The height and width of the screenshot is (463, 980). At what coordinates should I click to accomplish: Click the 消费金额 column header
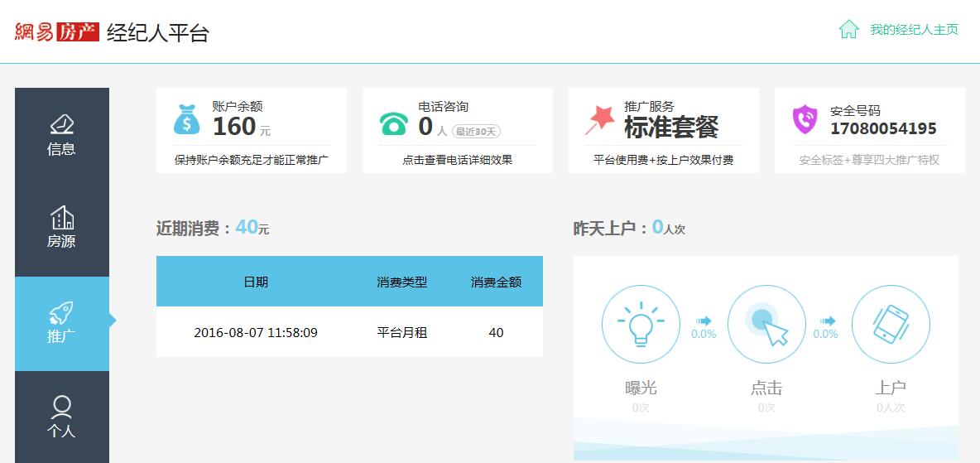point(496,282)
